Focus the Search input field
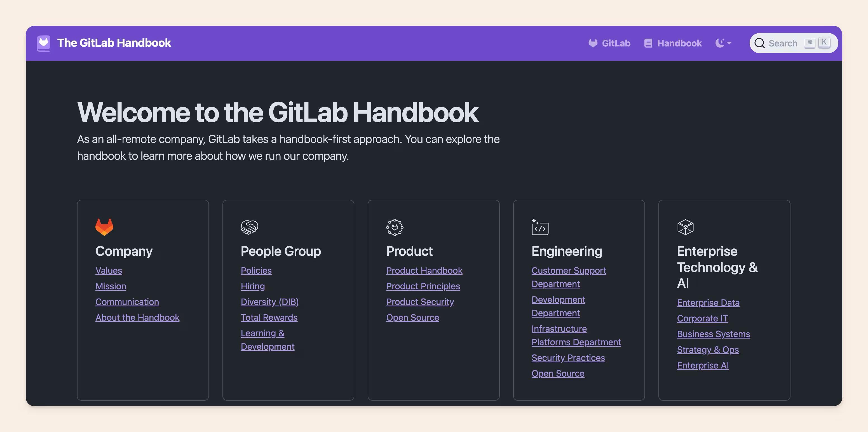The height and width of the screenshot is (432, 868). (793, 43)
